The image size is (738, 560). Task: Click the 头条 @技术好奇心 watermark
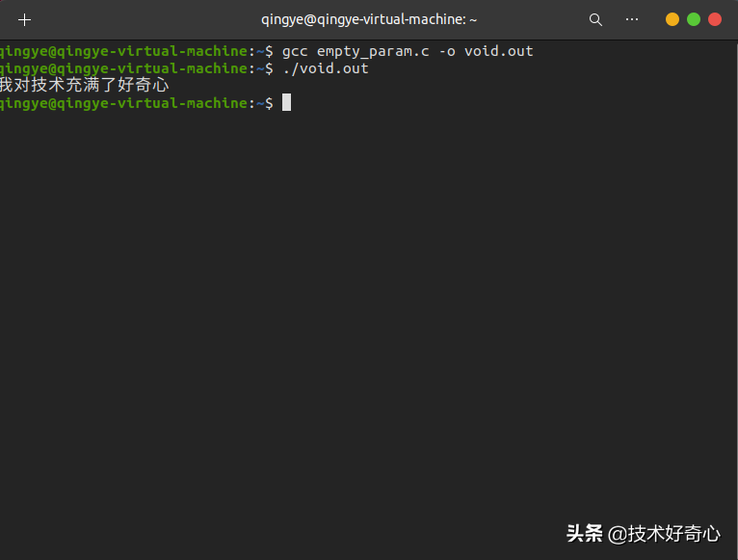(x=643, y=534)
